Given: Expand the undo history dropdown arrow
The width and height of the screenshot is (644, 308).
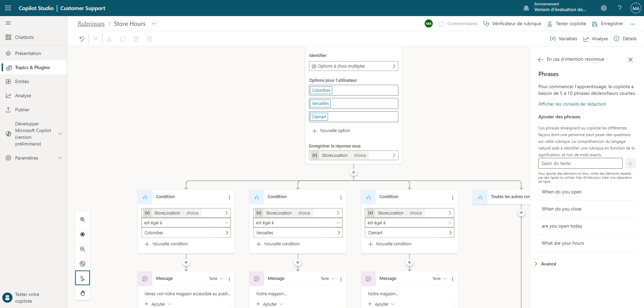Looking at the screenshot, I should (96, 39).
